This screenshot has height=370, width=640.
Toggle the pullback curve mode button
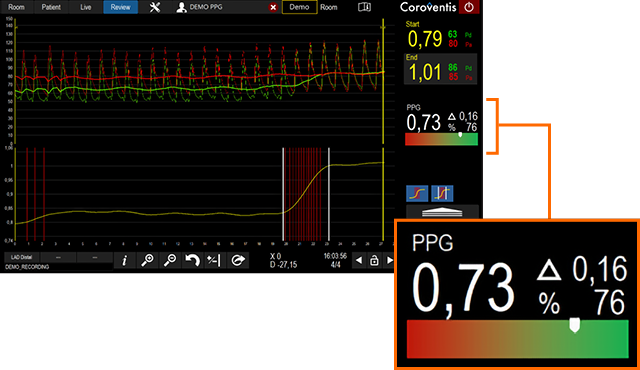[417, 193]
